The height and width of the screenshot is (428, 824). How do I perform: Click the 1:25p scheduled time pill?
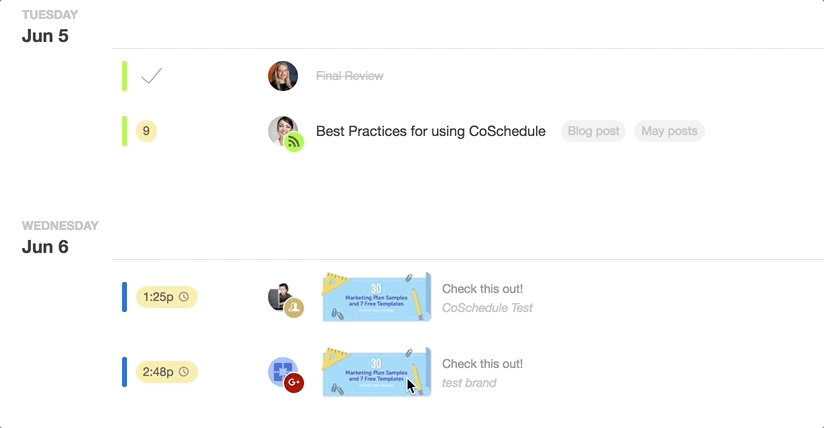pyautogui.click(x=167, y=297)
